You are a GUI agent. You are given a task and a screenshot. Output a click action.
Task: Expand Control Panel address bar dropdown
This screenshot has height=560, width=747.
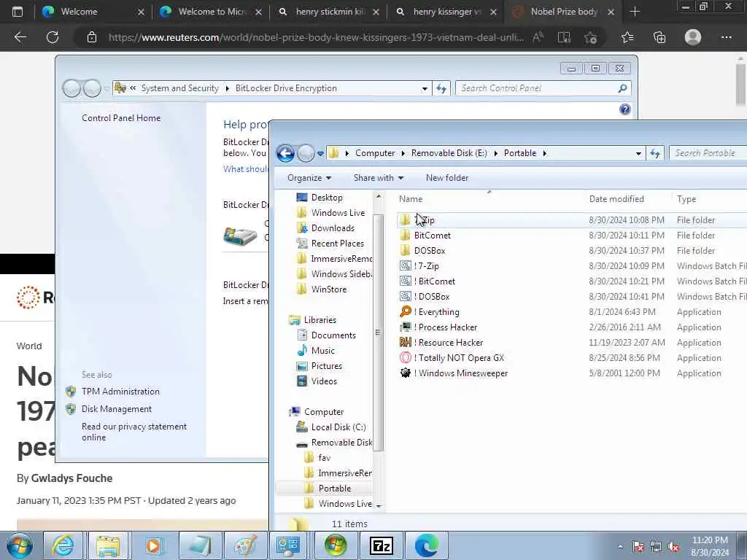424,88
